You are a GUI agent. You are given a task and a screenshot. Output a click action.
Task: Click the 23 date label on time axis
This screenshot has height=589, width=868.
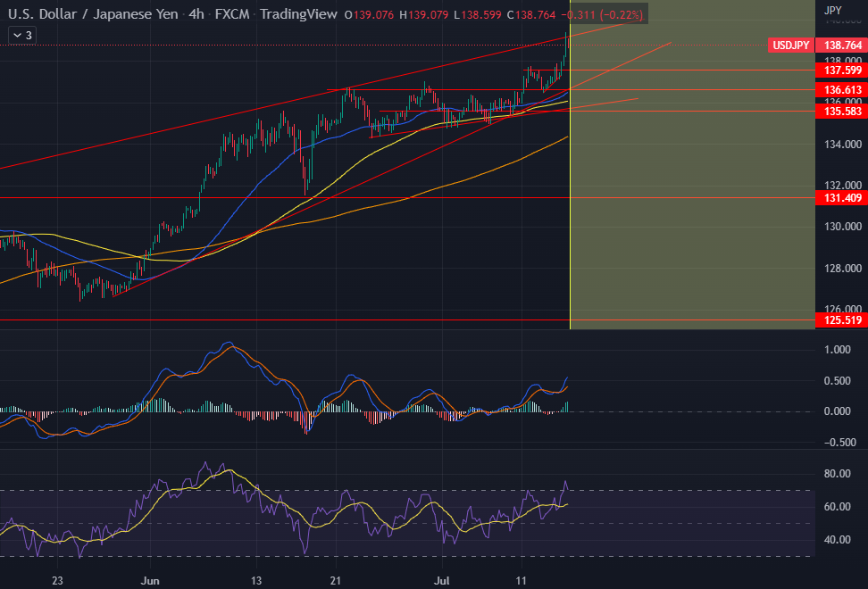point(57,581)
